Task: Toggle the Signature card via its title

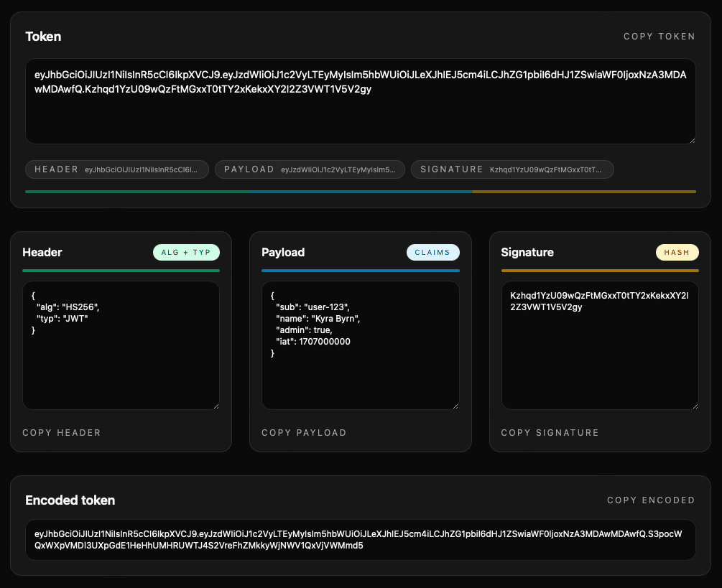Action: click(x=527, y=252)
